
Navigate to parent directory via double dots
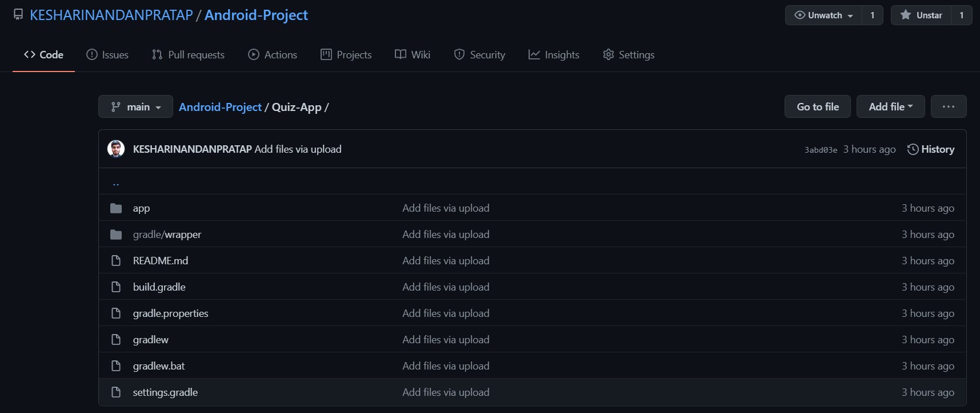tap(116, 183)
